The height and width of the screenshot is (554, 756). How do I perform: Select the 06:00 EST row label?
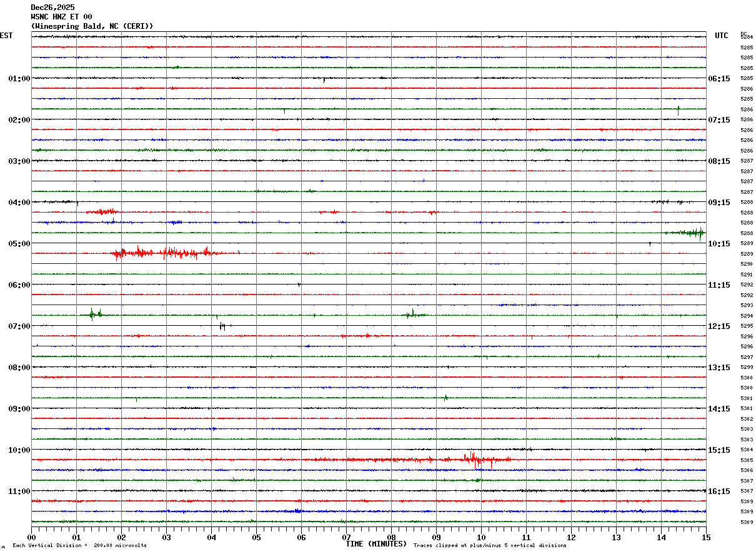coord(19,285)
